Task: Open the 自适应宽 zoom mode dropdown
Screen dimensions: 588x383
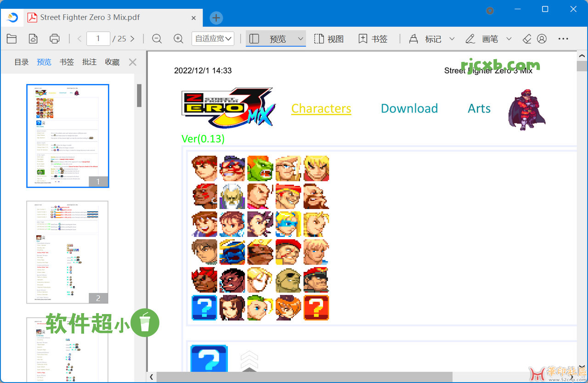Action: pyautogui.click(x=213, y=39)
